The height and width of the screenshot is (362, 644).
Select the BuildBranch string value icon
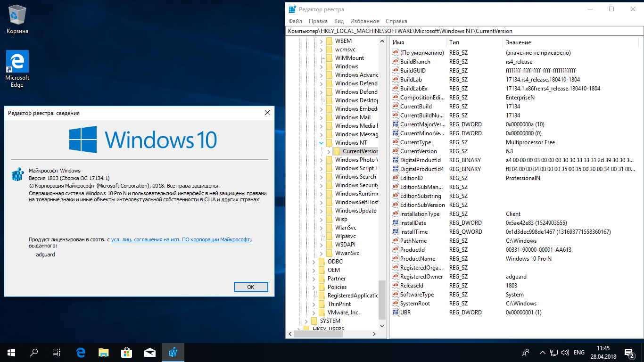click(396, 62)
